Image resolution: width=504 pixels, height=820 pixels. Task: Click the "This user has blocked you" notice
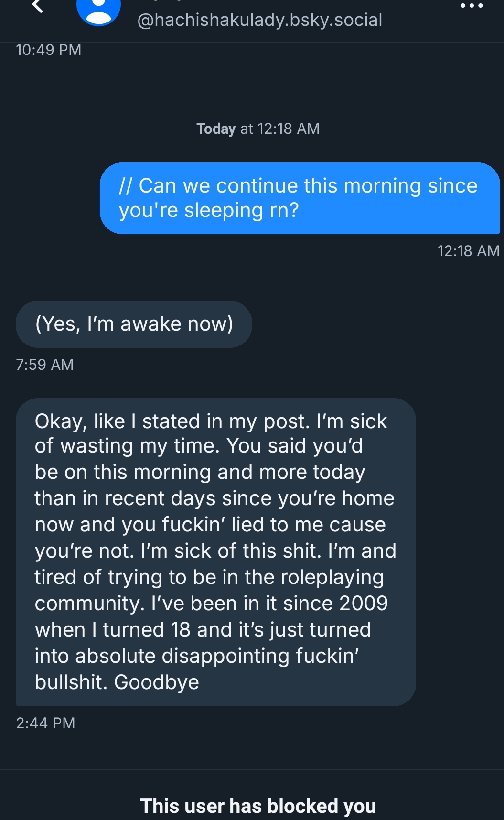click(x=258, y=806)
